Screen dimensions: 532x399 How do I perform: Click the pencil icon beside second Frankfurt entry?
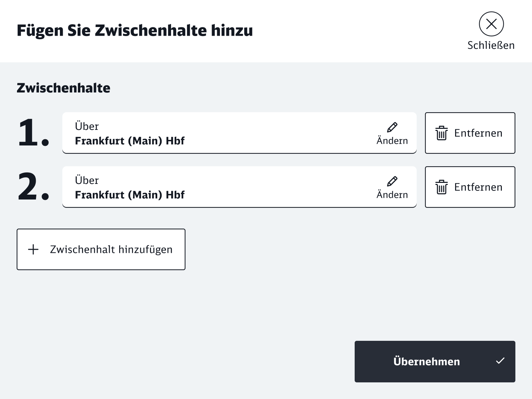pyautogui.click(x=392, y=181)
